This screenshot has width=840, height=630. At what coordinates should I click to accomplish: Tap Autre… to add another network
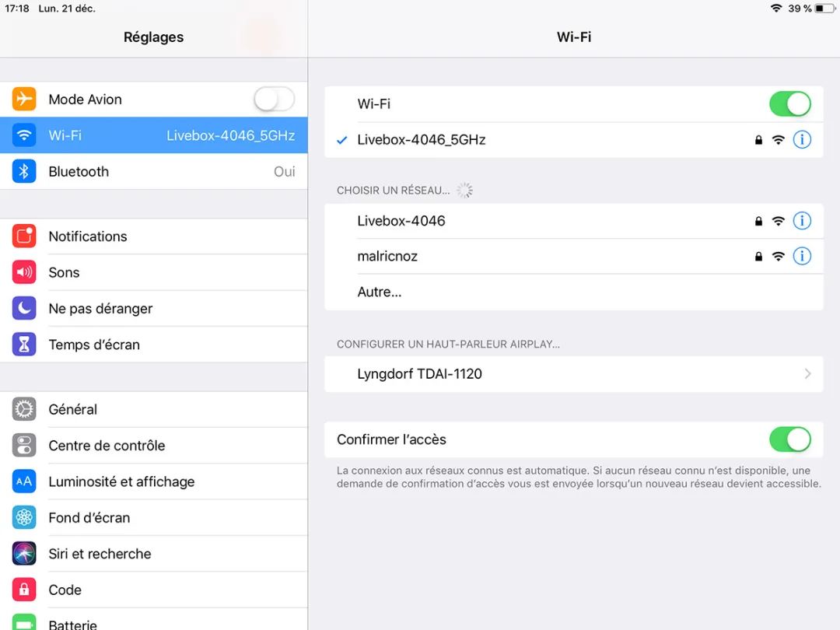(x=380, y=292)
